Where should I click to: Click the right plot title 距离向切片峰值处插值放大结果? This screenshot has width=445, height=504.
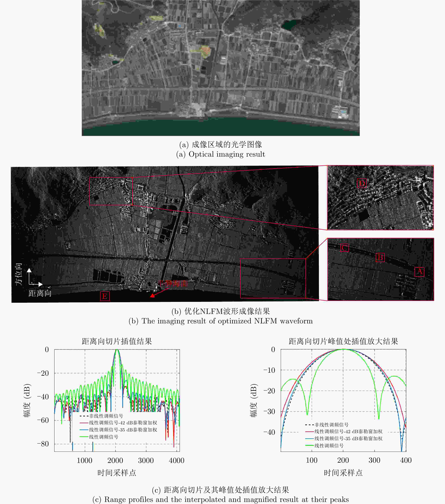343,341
